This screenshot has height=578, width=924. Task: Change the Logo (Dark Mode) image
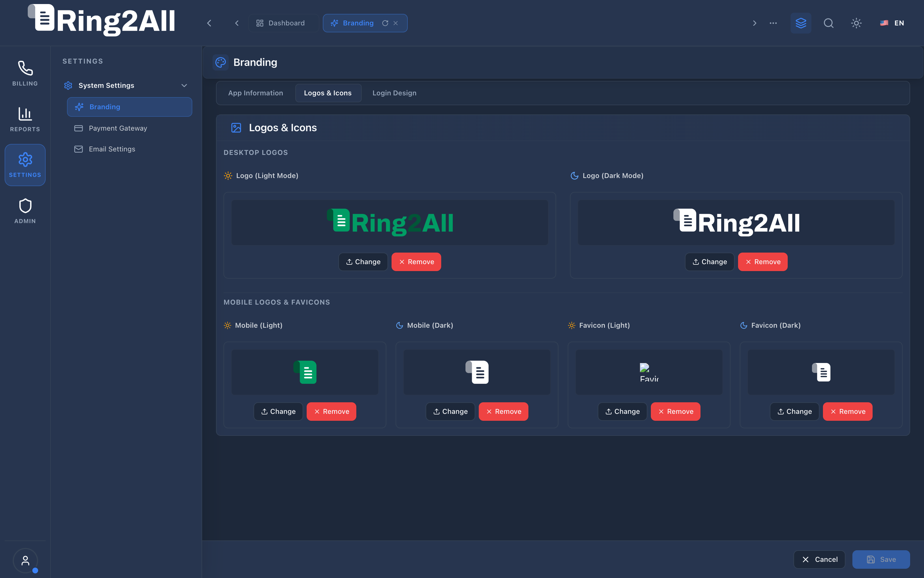coord(709,262)
